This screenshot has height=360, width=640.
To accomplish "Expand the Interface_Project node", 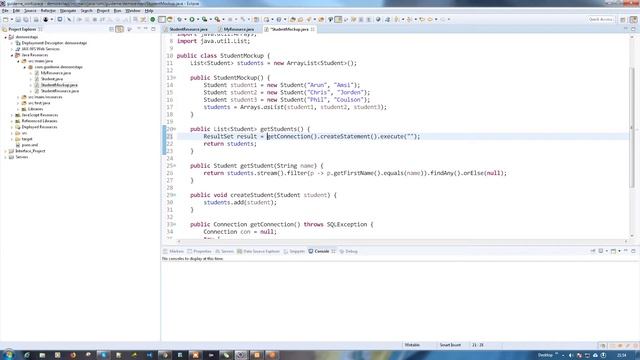I will 6,151.
